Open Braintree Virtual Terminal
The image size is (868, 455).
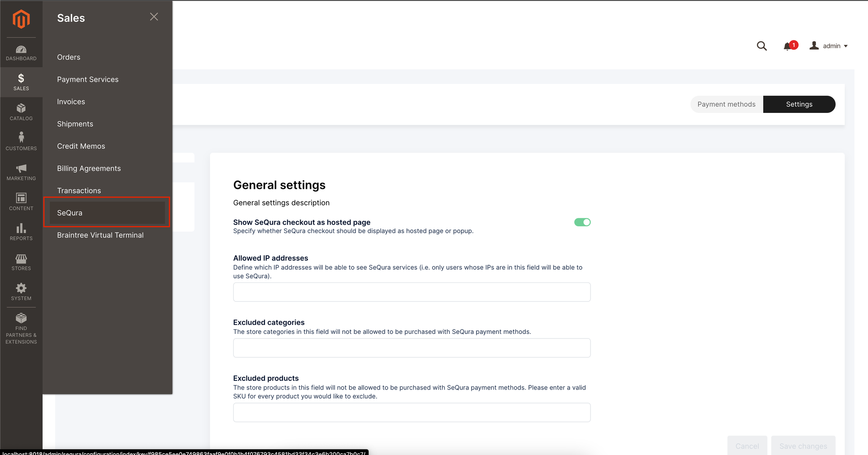pyautogui.click(x=100, y=235)
